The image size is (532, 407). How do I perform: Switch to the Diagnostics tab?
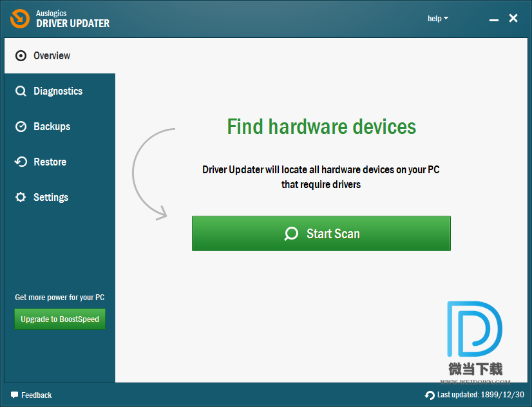[60, 91]
